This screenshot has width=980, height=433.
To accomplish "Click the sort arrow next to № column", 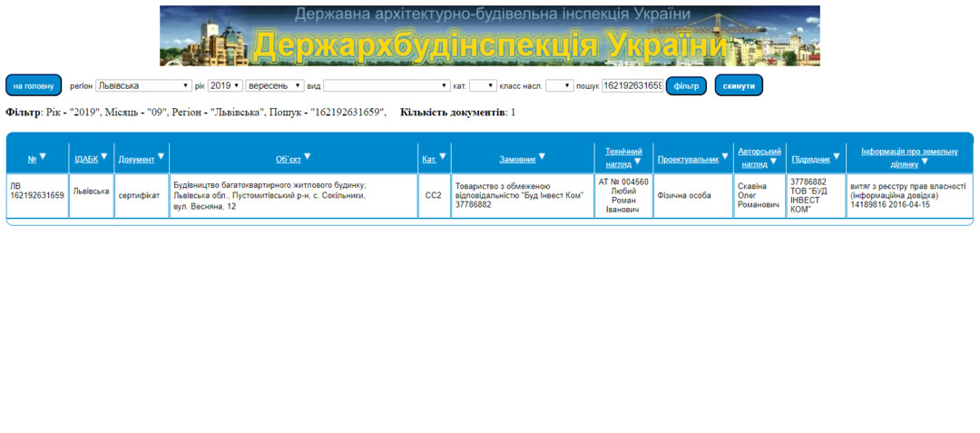I will [x=43, y=157].
